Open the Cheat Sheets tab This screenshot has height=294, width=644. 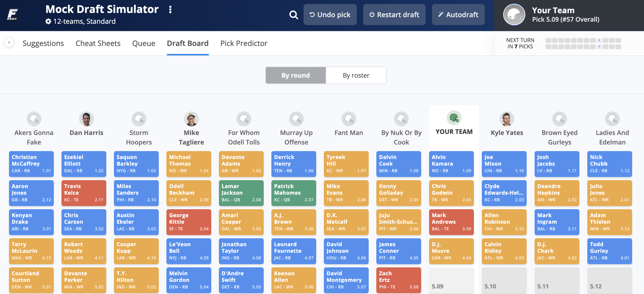click(98, 43)
